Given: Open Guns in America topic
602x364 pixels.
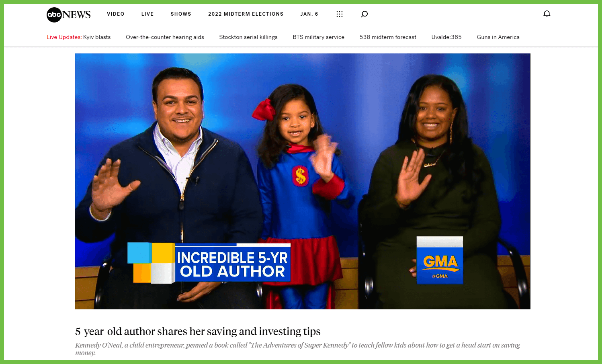Looking at the screenshot, I should coord(498,37).
